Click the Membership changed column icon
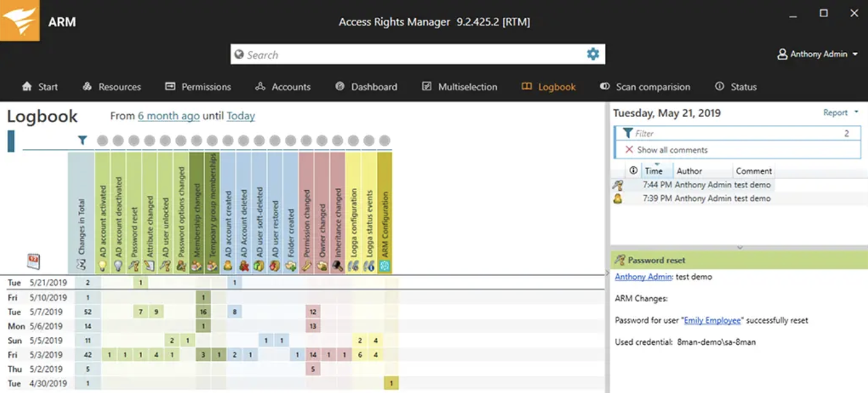Viewport: 868px width, 393px height. (x=197, y=265)
